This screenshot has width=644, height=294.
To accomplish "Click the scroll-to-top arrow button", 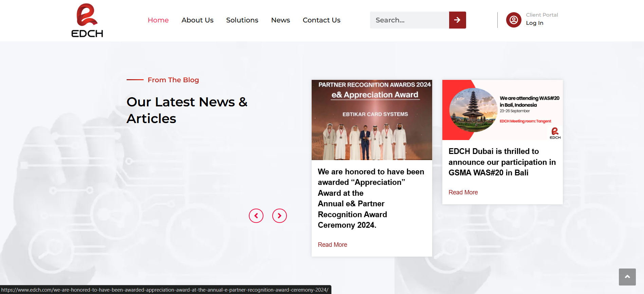I will [x=627, y=277].
